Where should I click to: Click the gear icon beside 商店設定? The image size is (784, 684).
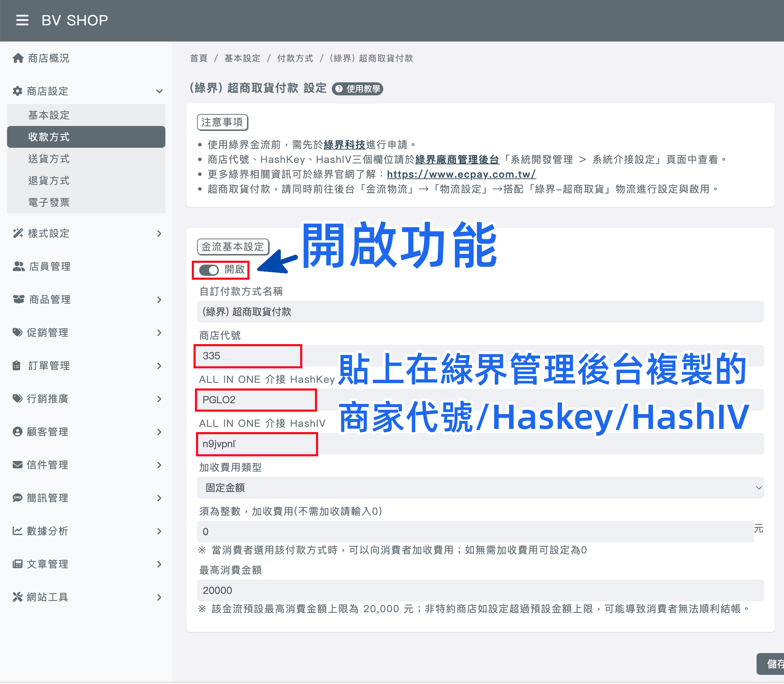click(x=18, y=91)
